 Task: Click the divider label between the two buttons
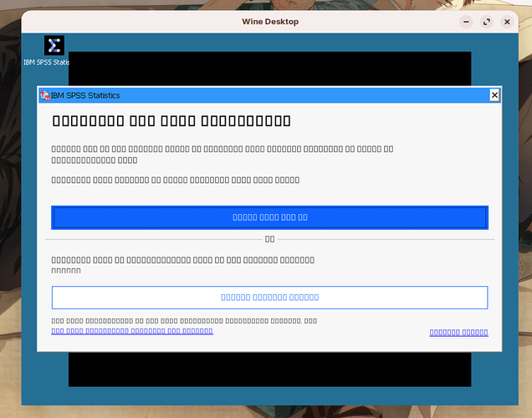coord(269,239)
